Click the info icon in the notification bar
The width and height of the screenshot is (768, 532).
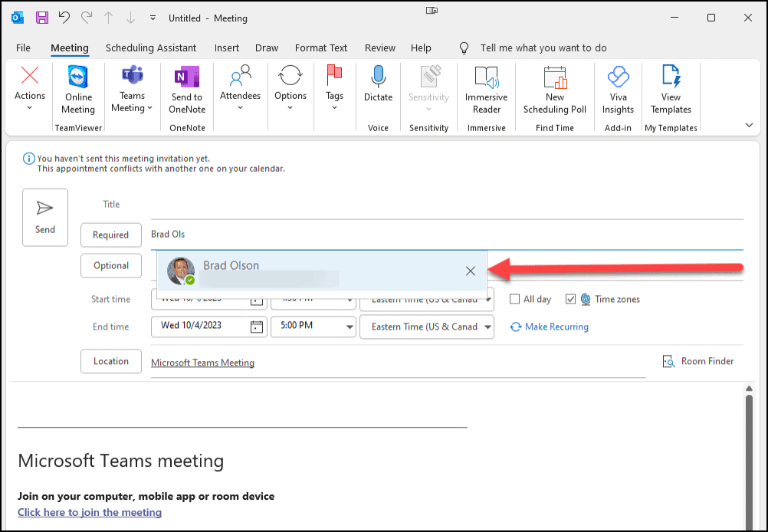29,159
